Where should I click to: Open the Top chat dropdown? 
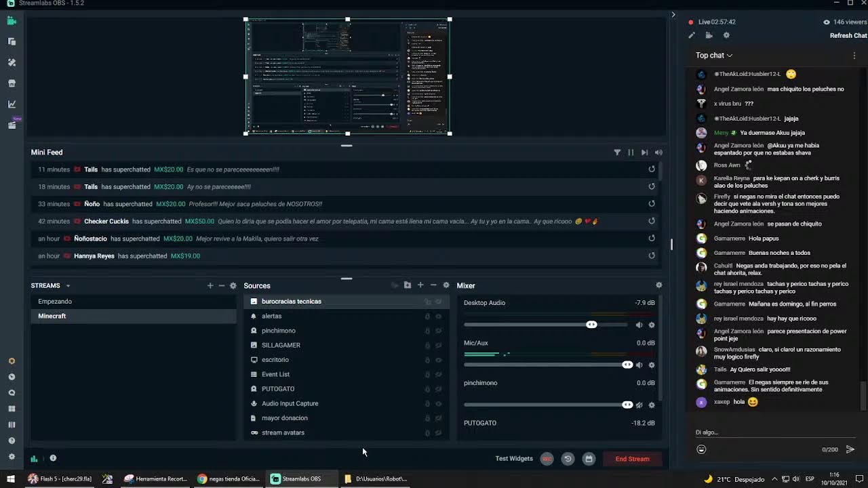[714, 55]
